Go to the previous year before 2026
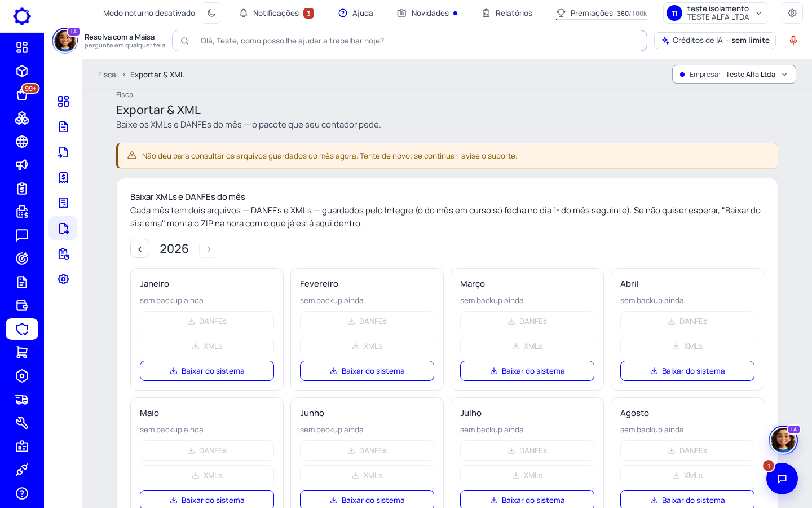 [x=140, y=249]
